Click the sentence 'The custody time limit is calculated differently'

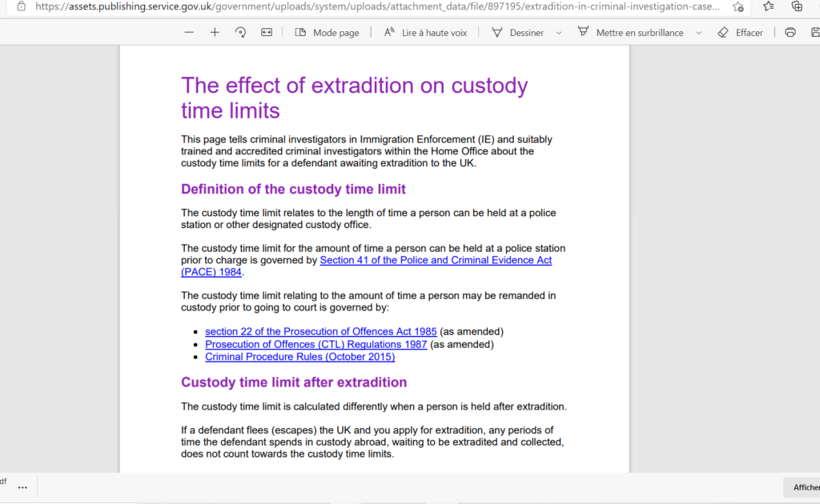[374, 407]
